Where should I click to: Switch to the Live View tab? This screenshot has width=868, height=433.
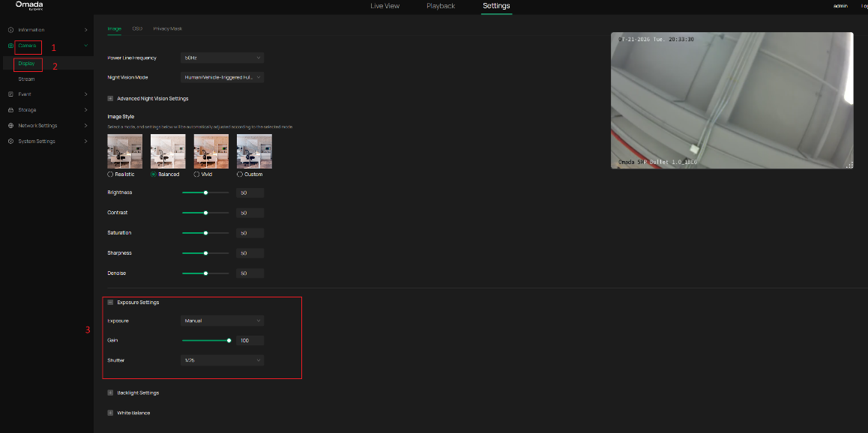385,6
